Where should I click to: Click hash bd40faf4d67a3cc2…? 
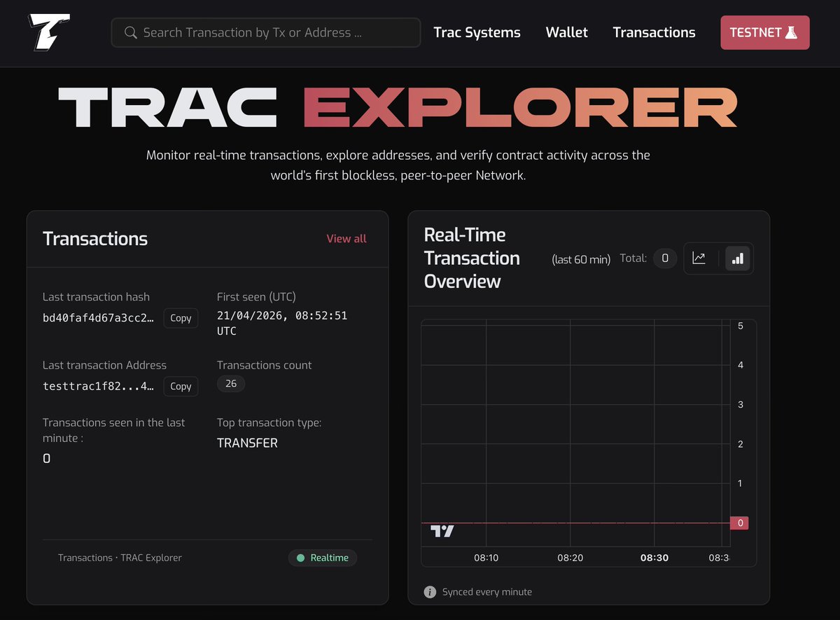click(x=99, y=318)
